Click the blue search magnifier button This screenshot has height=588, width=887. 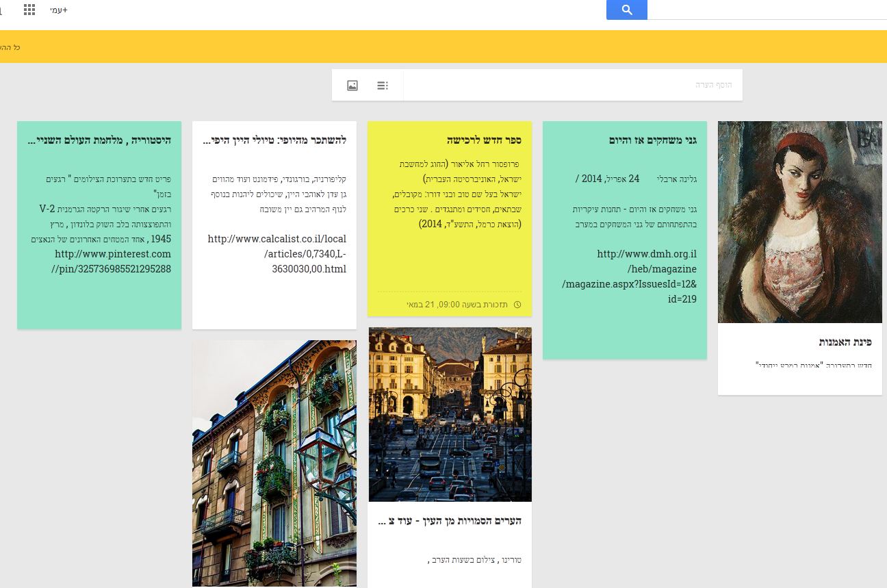(x=627, y=10)
